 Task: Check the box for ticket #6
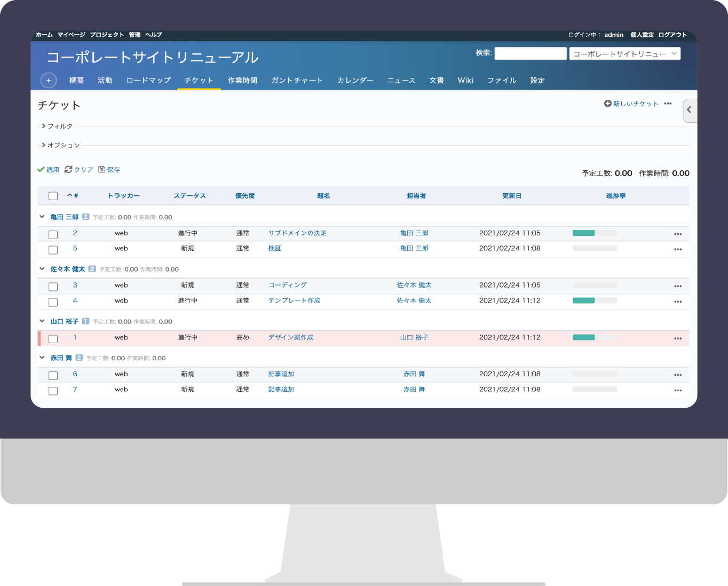(53, 376)
